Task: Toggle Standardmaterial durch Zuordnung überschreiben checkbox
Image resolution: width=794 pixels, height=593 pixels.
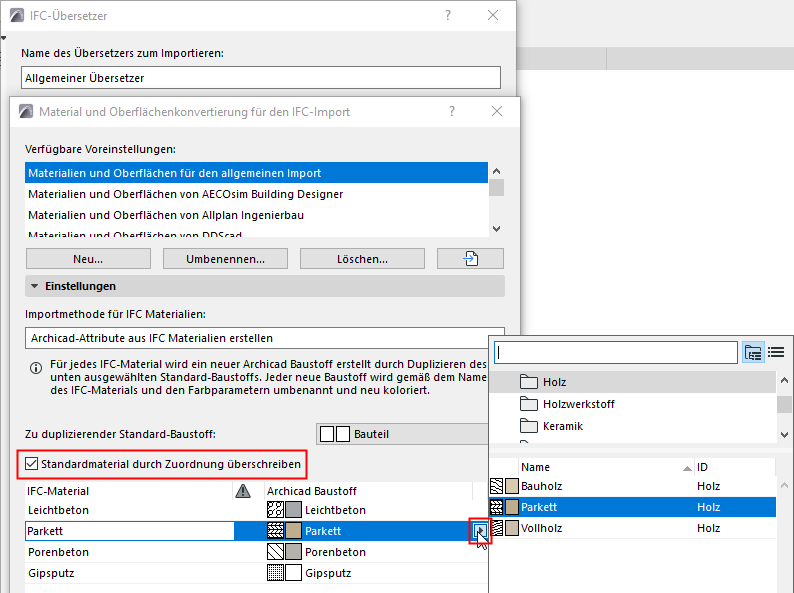Action: [x=31, y=464]
